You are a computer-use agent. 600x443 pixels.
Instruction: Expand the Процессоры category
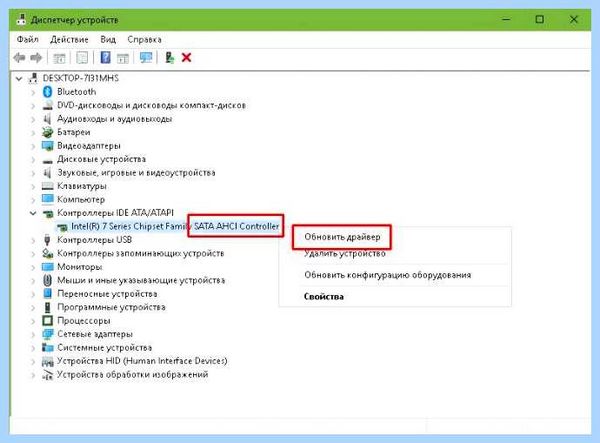coord(33,321)
